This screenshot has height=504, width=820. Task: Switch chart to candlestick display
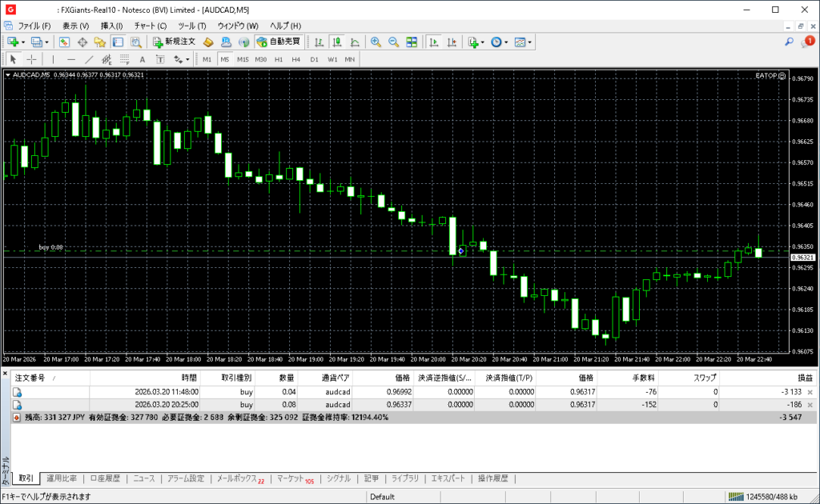337,42
